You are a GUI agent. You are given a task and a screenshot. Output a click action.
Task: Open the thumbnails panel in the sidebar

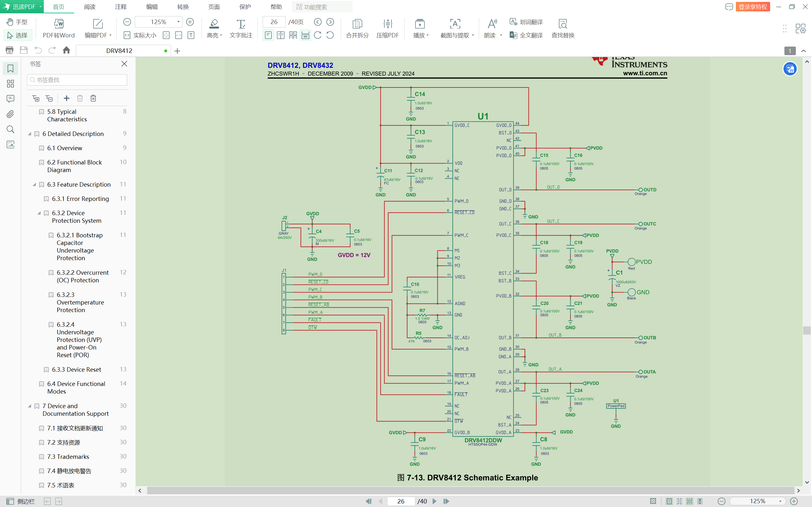click(10, 83)
